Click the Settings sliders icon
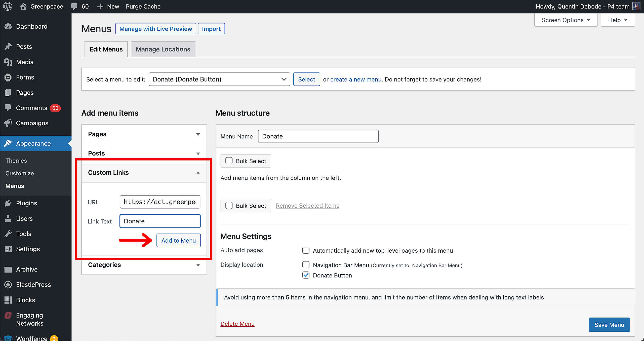 [x=8, y=249]
